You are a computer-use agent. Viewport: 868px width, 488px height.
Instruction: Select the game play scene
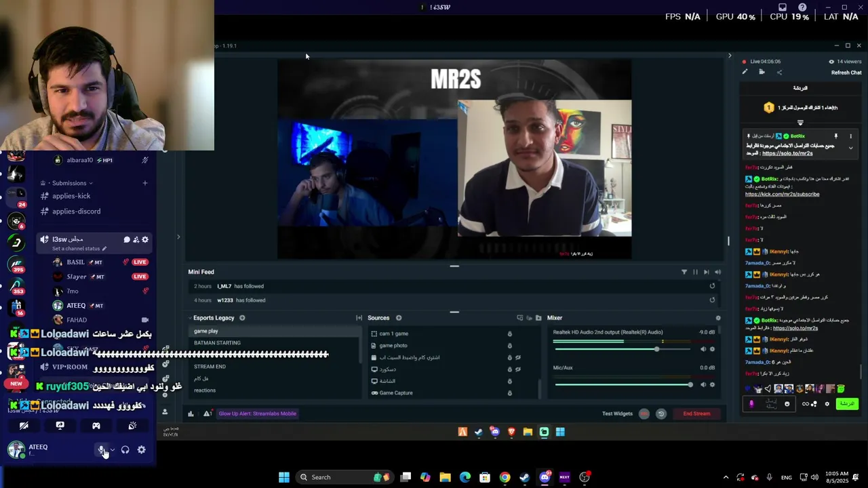click(x=274, y=331)
